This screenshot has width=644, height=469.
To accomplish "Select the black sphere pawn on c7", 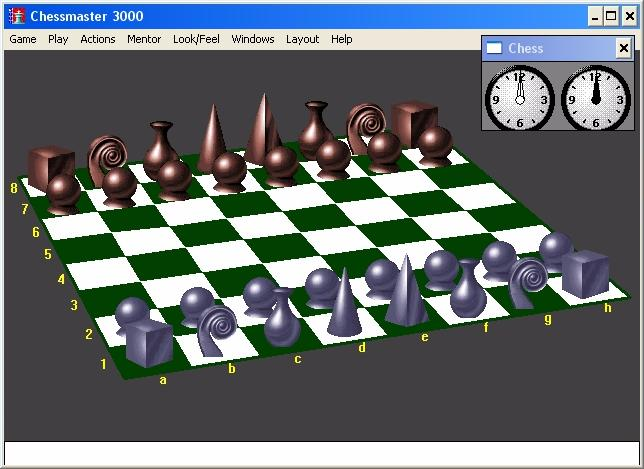I will (x=175, y=180).
